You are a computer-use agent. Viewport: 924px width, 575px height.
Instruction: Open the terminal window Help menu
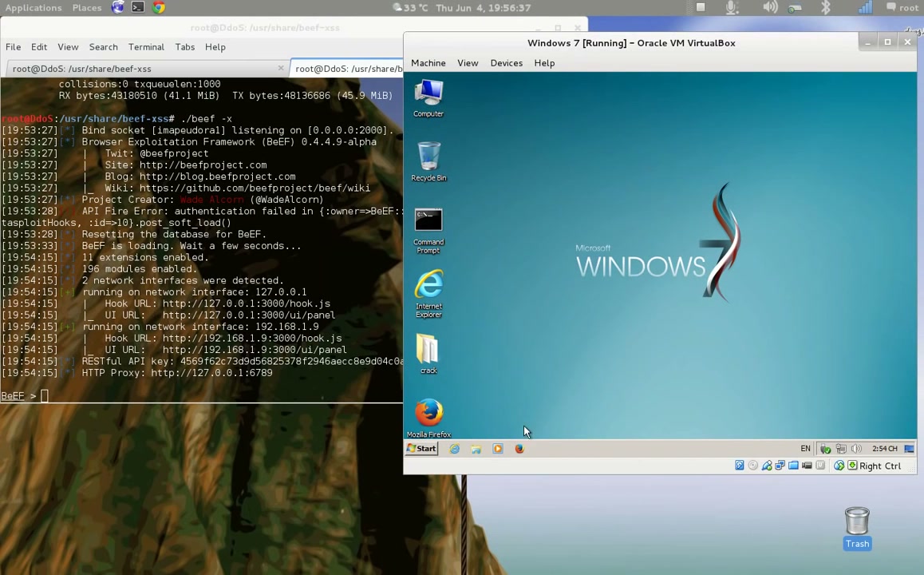tap(215, 47)
